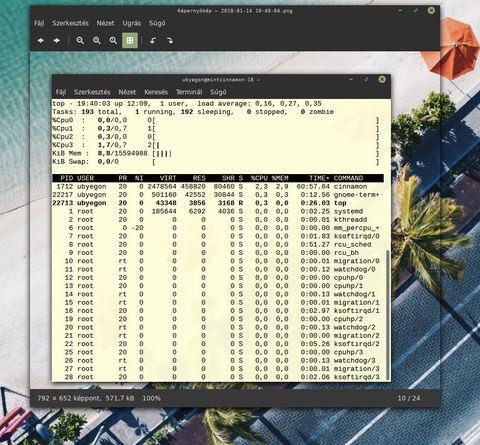The width and height of the screenshot is (480, 445).
Task: Open the Ugrás menu
Action: (x=132, y=23)
